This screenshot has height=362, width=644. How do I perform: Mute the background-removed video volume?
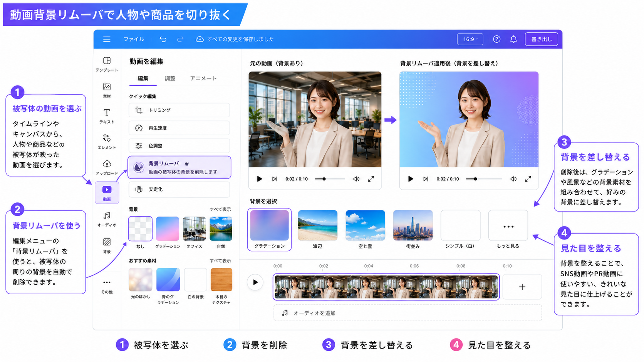pyautogui.click(x=513, y=179)
